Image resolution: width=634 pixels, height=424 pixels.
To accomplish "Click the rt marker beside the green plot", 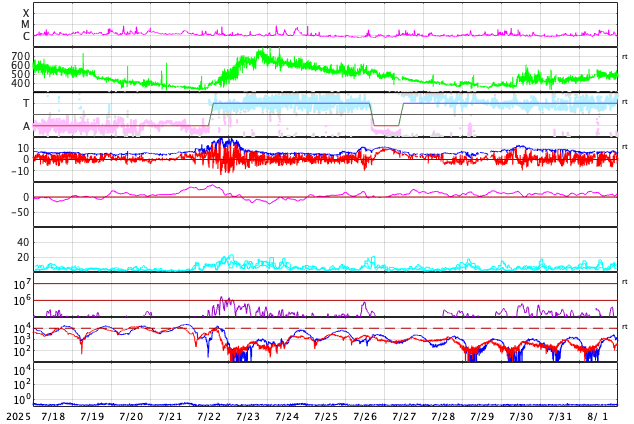I will tap(625, 57).
